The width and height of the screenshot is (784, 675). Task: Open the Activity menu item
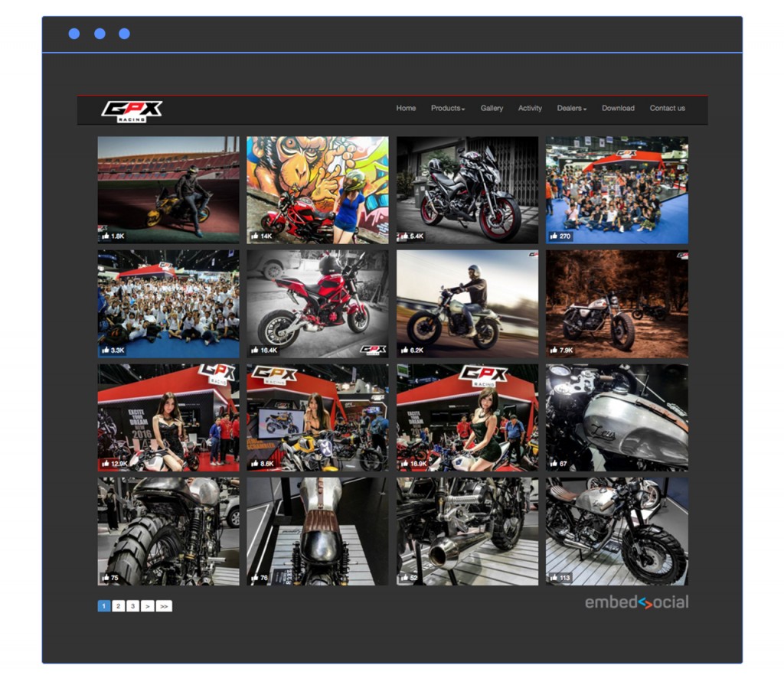531,109
